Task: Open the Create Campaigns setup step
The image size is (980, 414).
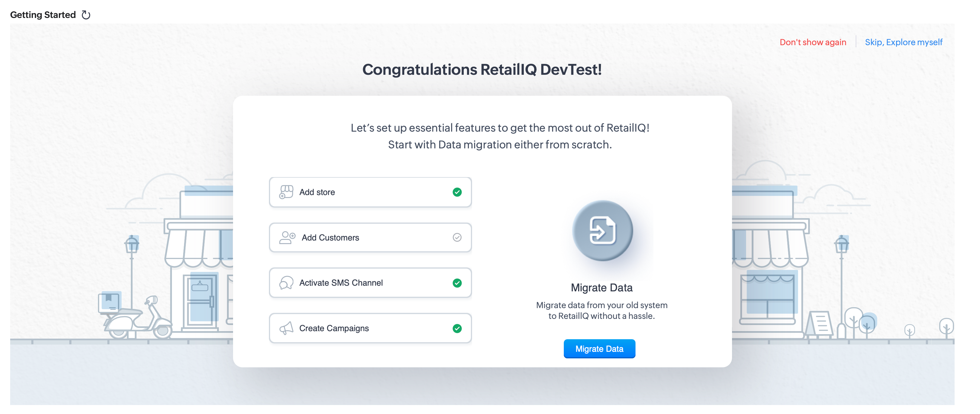Action: tap(370, 328)
